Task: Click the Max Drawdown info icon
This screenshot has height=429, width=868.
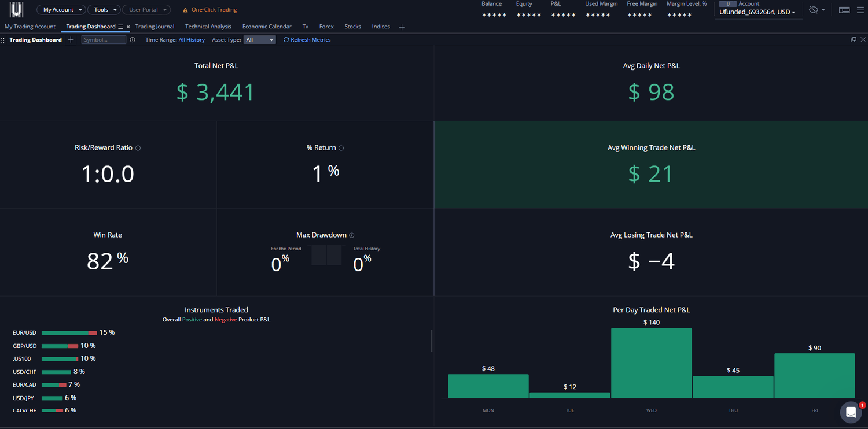Action: [352, 235]
